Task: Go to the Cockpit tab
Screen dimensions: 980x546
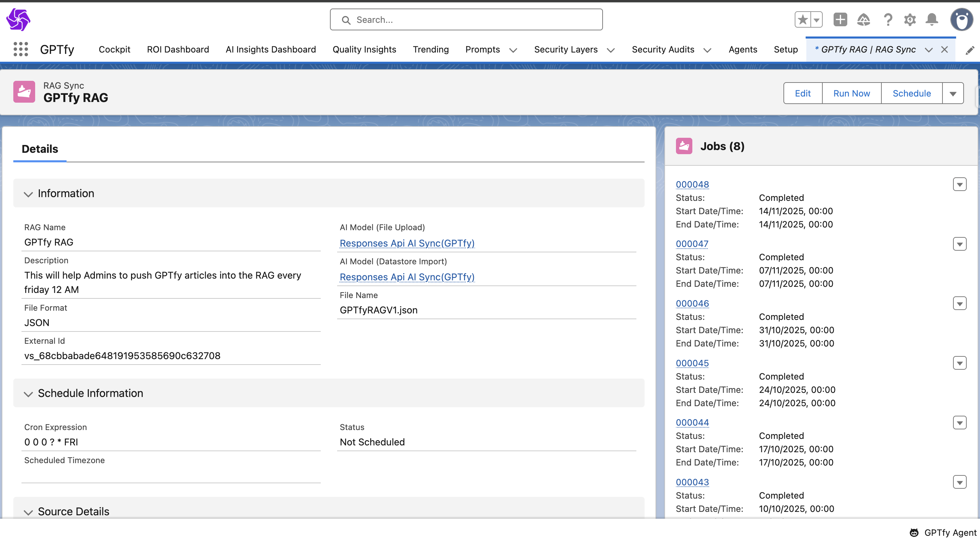Action: (x=114, y=49)
